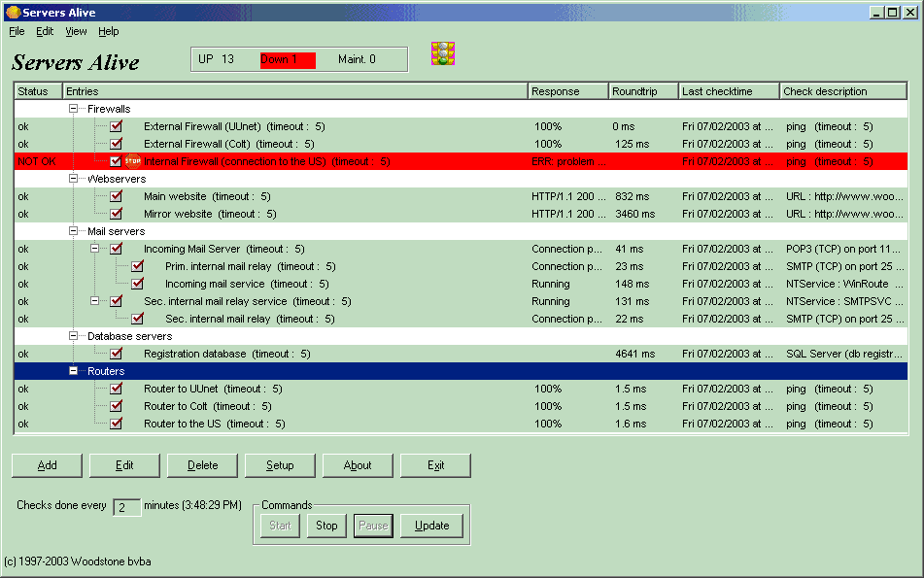Collapse the Database servers group

pyautogui.click(x=73, y=336)
